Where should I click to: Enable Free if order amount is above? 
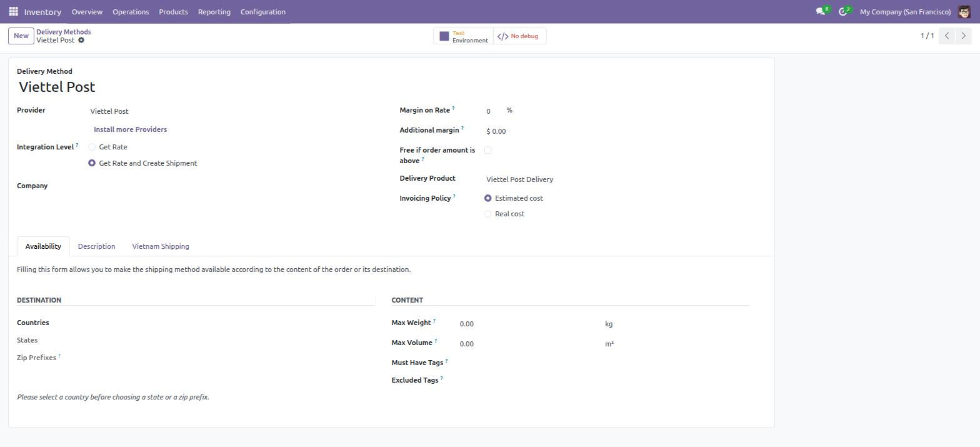[488, 150]
